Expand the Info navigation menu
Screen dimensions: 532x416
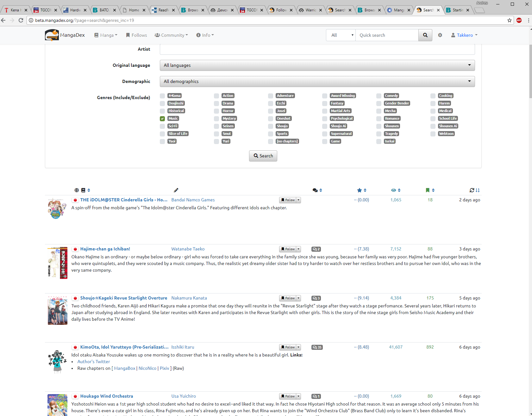pyautogui.click(x=205, y=35)
